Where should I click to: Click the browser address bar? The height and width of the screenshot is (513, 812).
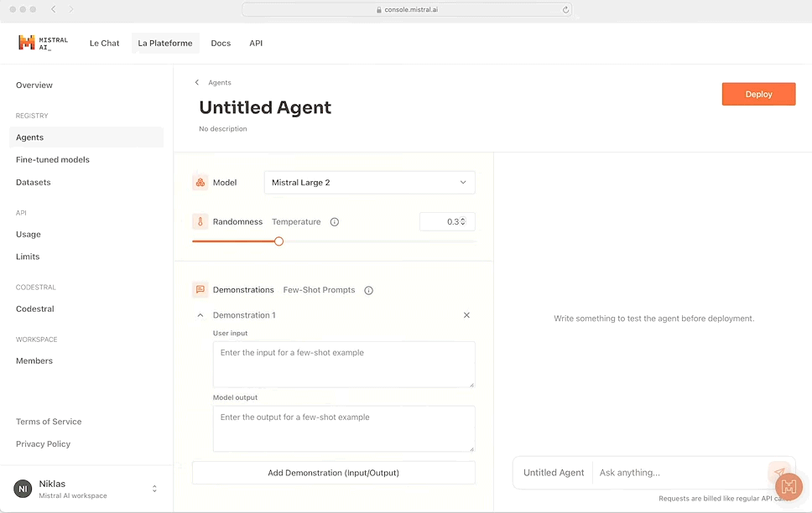407,9
